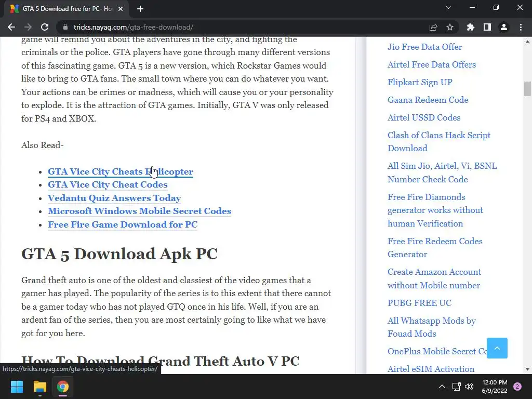Open PUBG FREE UC sidebar link
Viewport: 532px width, 399px height.
(x=419, y=303)
